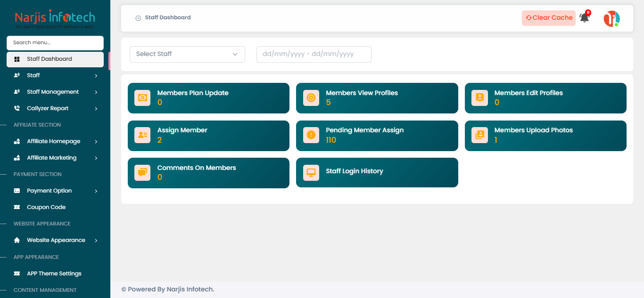This screenshot has width=644, height=298.
Task: Select Staff Dashboard in sidebar menu
Action: [55, 59]
